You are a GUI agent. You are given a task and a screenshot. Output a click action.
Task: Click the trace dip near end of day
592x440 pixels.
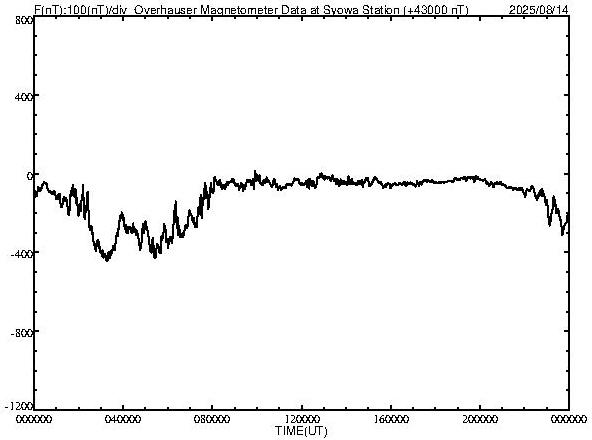(563, 233)
